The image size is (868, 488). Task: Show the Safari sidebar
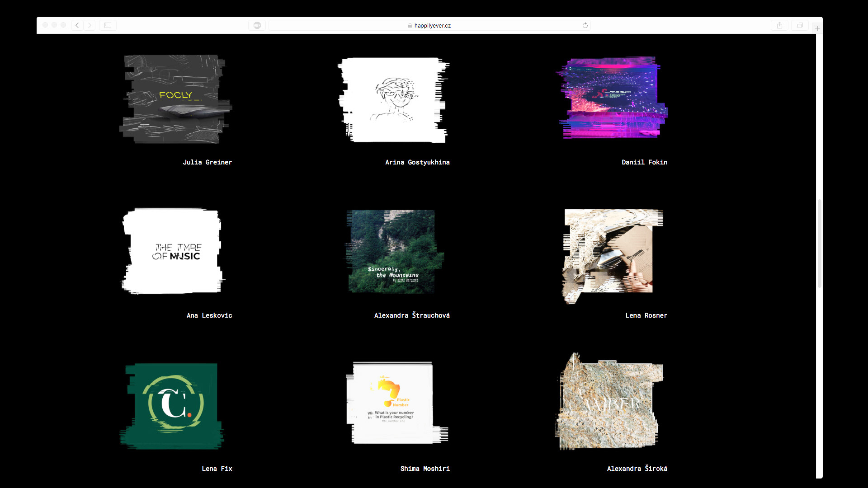108,25
